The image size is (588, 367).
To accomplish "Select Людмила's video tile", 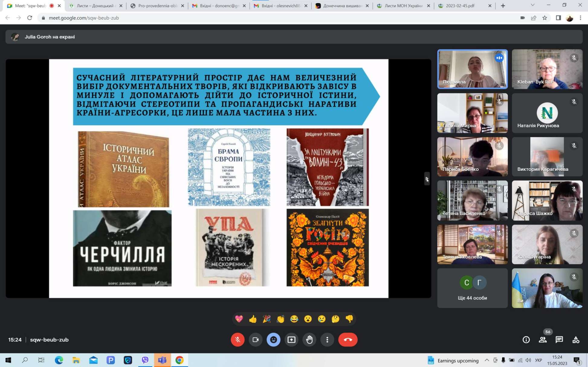I will pos(472,69).
